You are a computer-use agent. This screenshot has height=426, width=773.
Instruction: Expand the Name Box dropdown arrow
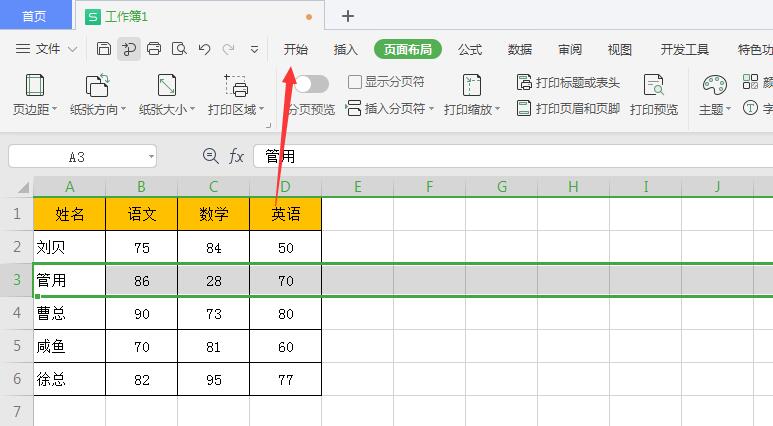pyautogui.click(x=151, y=157)
